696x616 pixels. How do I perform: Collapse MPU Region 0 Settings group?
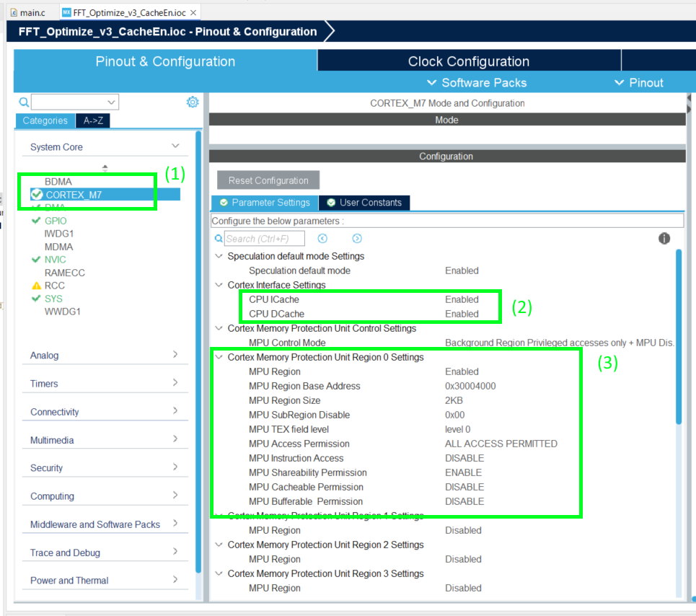[x=219, y=357]
